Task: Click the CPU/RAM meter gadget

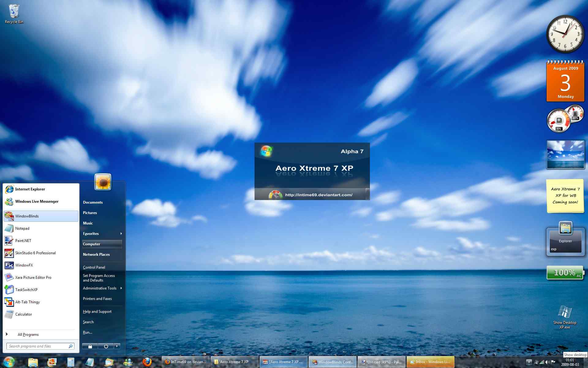Action: [x=560, y=120]
